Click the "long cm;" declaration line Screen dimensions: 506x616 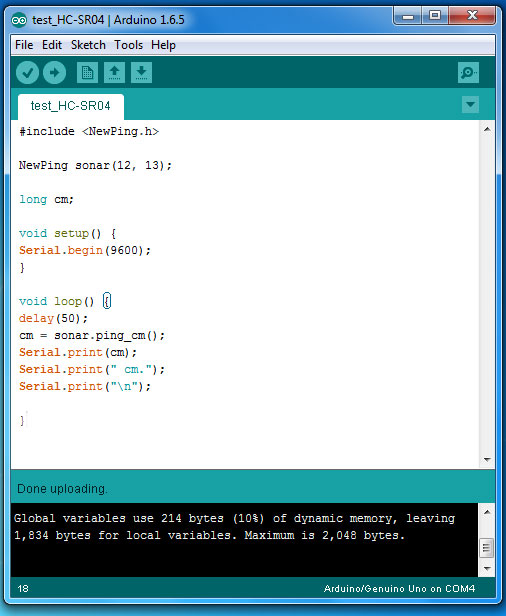pos(46,200)
